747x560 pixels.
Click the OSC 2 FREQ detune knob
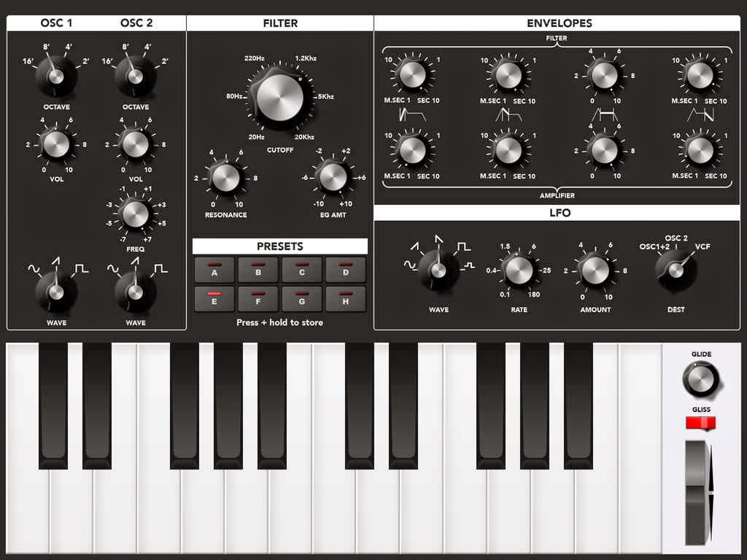coord(135,214)
